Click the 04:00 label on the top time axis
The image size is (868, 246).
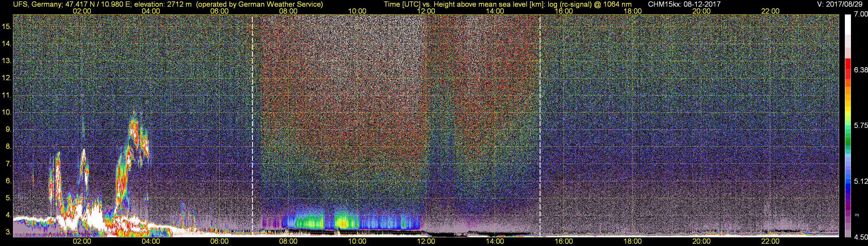coord(151,11)
